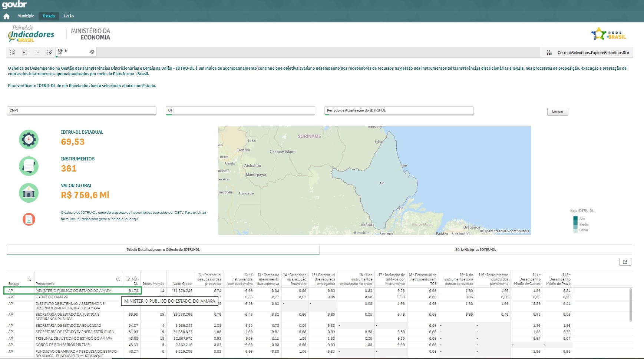Open the UF filter dropdown

240,110
